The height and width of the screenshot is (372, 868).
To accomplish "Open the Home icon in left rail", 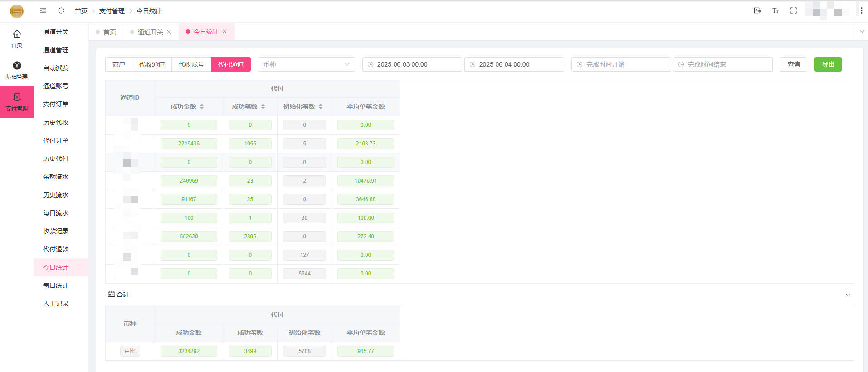I will (x=17, y=39).
